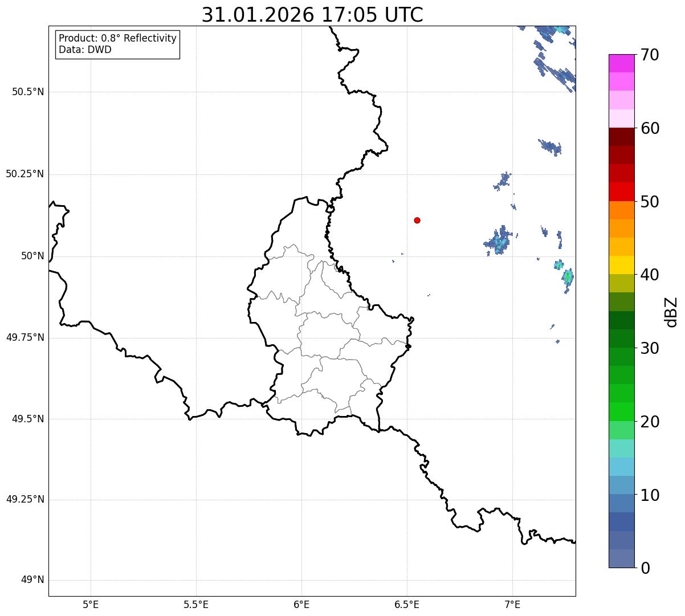685x616 pixels.
Task: Click the 49.25°N latitude label
Action: 25,499
